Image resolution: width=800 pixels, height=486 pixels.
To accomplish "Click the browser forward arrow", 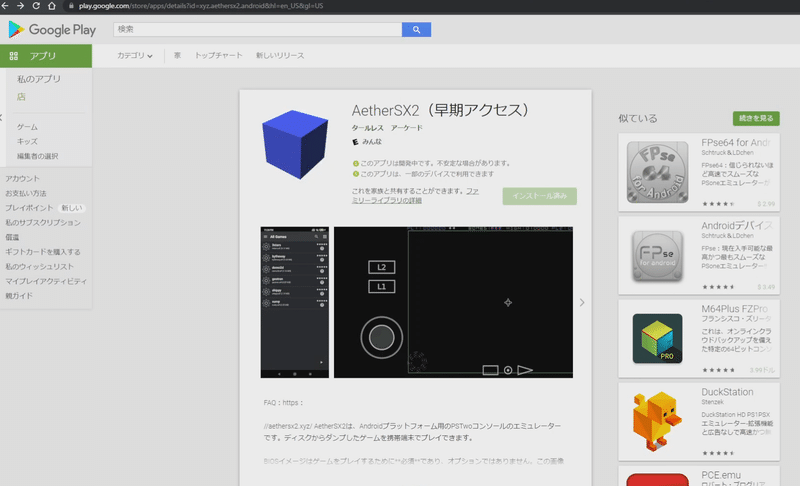I will (x=20, y=6).
